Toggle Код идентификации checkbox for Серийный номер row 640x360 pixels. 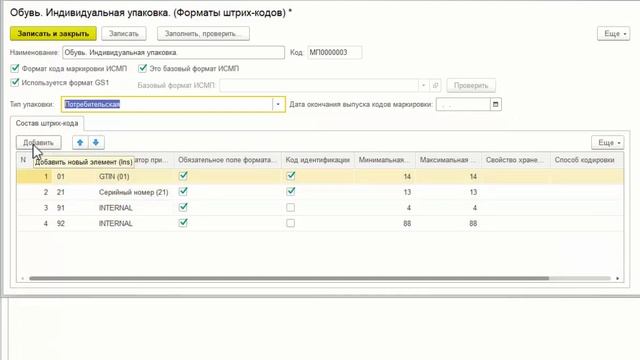[291, 191]
